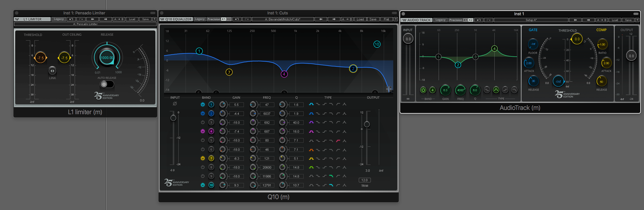The width and height of the screenshot is (644, 210).
Task: Click Q10 input fader handle
Action: (x=173, y=118)
